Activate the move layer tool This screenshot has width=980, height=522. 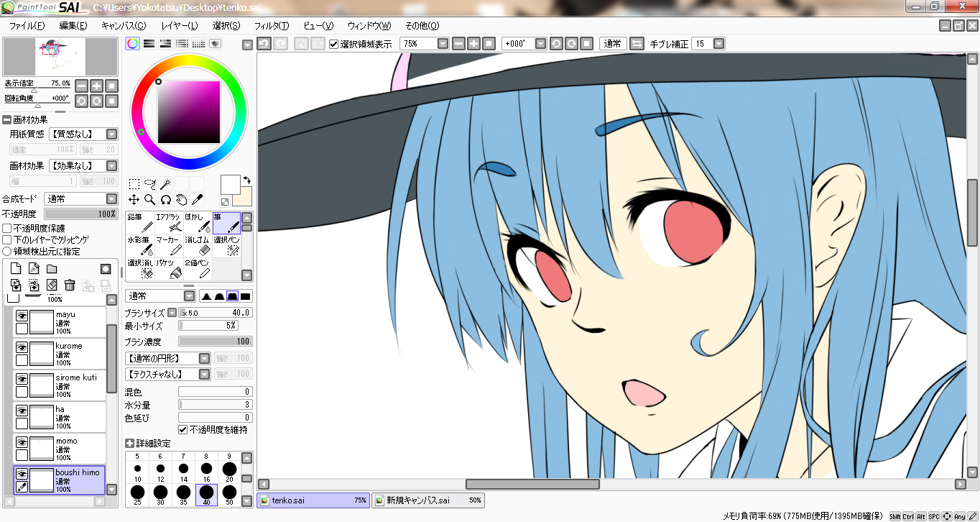coord(134,200)
